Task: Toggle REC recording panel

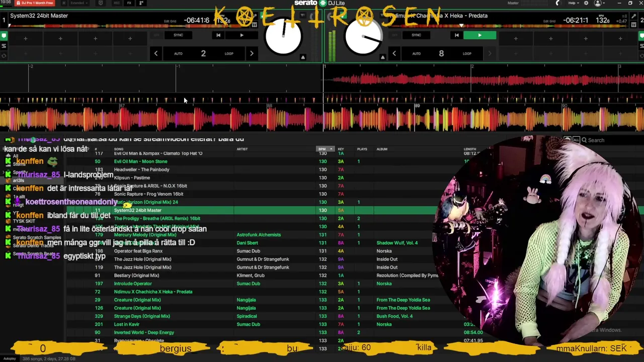Action: coord(117,3)
